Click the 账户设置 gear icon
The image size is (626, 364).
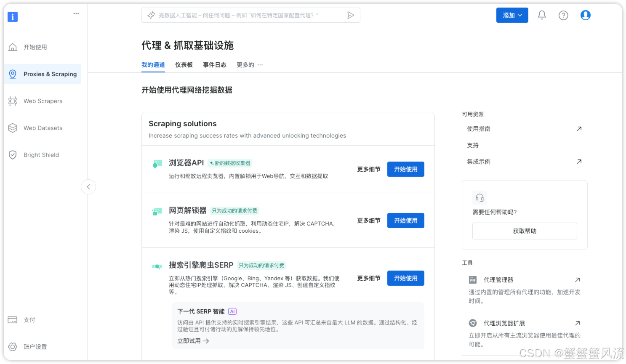pyautogui.click(x=13, y=347)
